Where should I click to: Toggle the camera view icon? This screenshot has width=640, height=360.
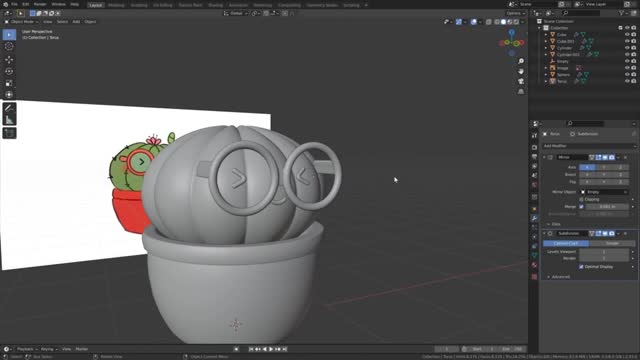coord(521,82)
